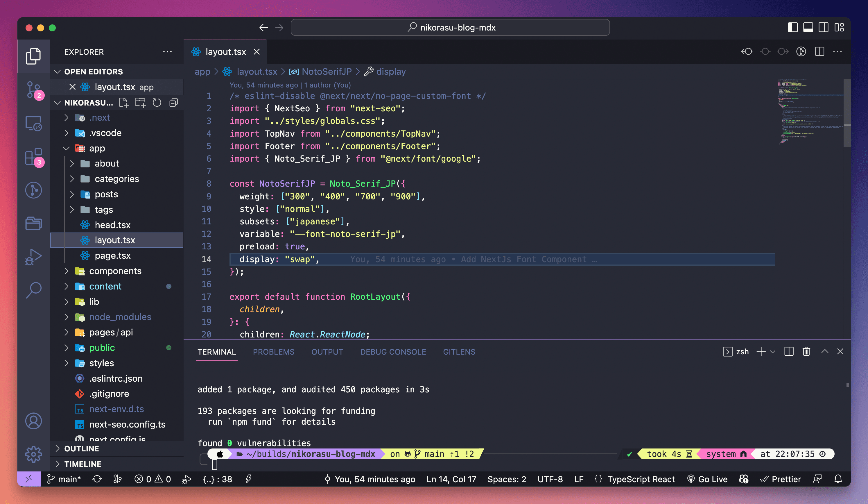The image size is (868, 504).
Task: Click Go Live in the status bar
Action: 707,479
